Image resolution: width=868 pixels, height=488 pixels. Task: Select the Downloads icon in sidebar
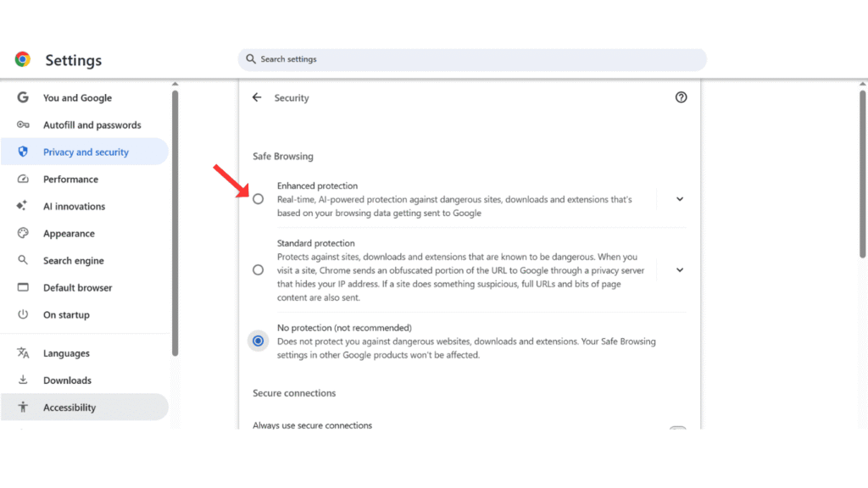click(23, 380)
